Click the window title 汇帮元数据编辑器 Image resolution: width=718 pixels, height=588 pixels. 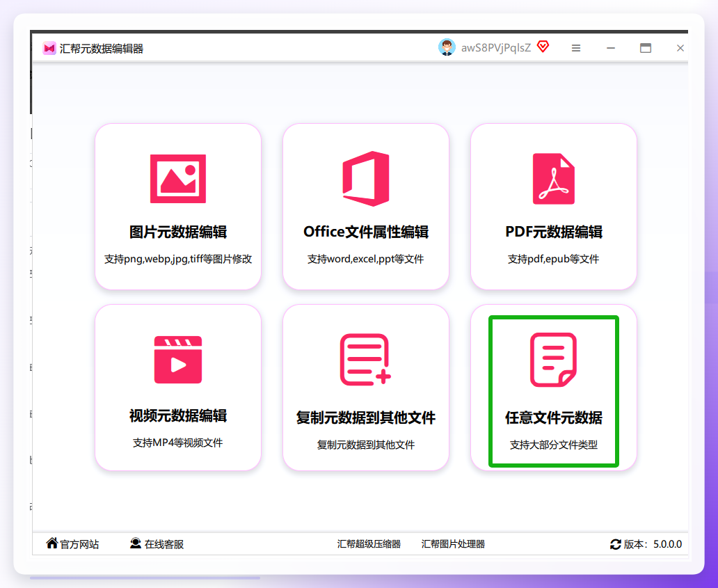pyautogui.click(x=101, y=49)
